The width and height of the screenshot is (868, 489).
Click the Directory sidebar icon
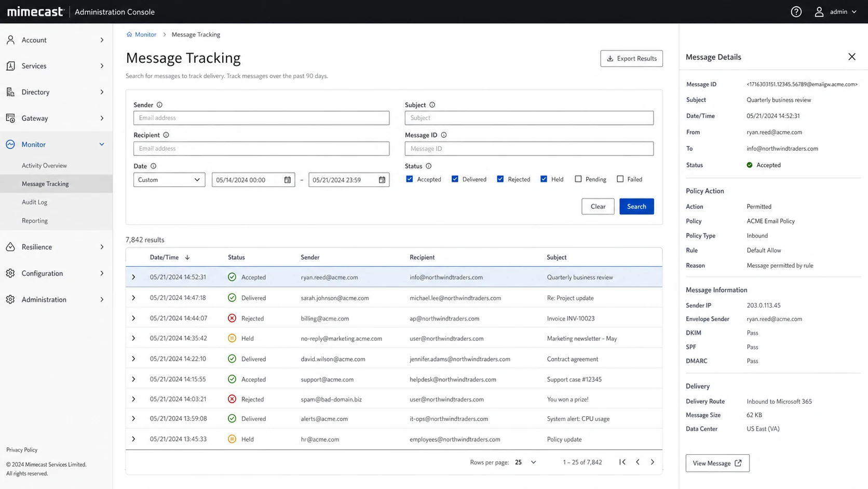point(10,92)
